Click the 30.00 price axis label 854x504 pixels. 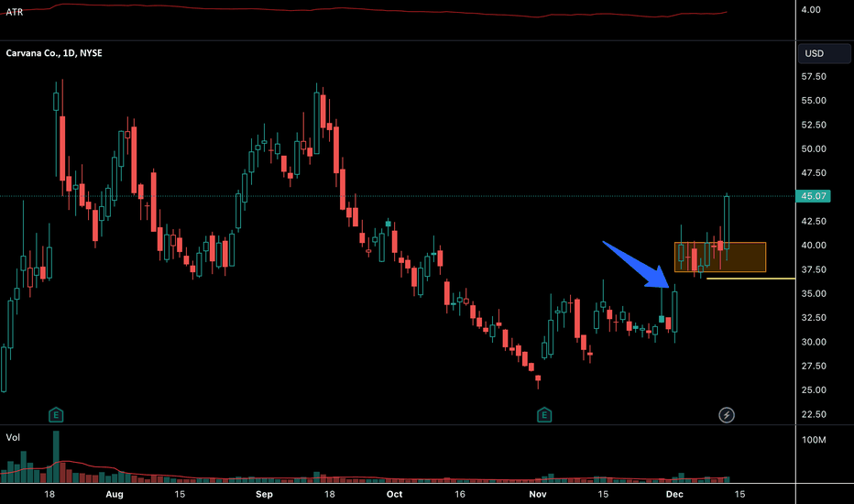[x=814, y=342]
